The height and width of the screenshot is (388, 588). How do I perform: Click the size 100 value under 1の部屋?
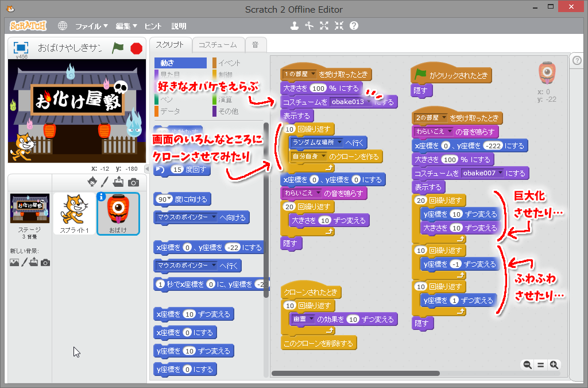point(318,88)
